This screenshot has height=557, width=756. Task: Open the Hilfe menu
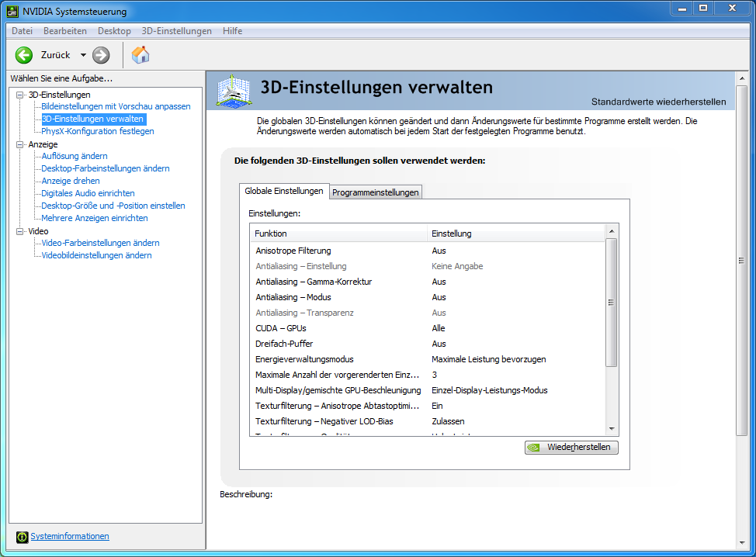[x=232, y=31]
